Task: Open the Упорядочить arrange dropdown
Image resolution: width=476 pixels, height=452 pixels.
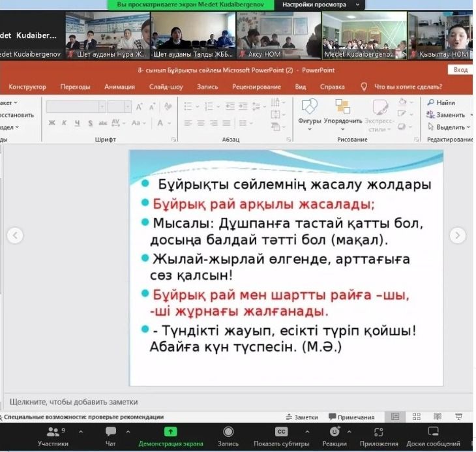Action: coord(342,112)
